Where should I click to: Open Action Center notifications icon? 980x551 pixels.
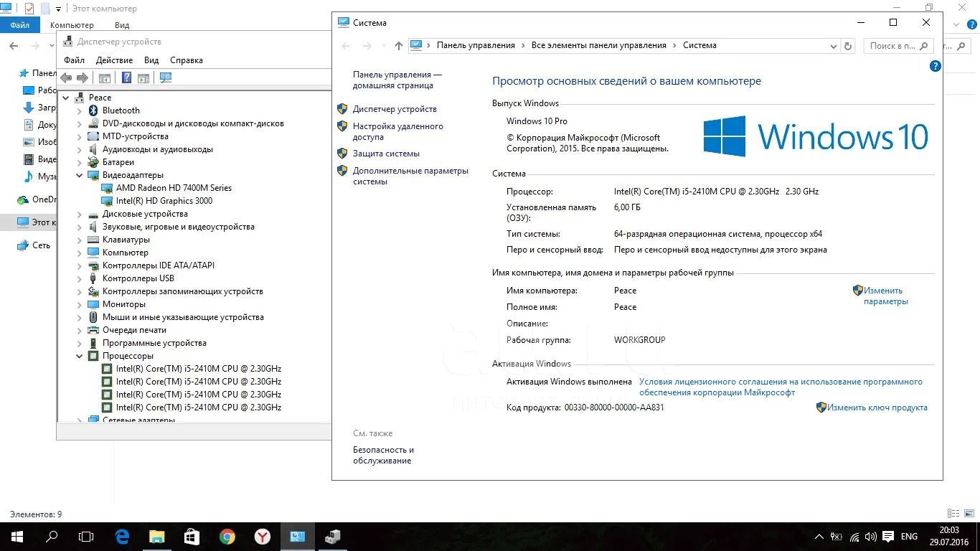888,536
